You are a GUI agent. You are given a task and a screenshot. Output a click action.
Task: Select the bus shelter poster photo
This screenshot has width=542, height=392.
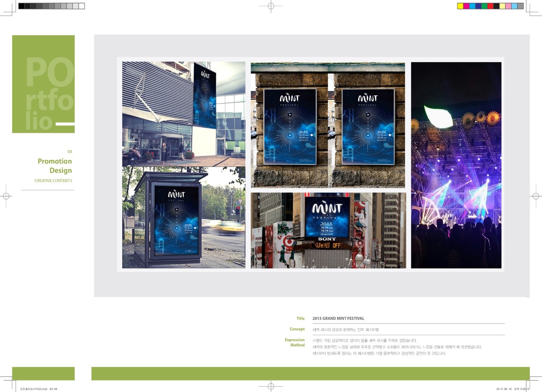pyautogui.click(x=184, y=217)
